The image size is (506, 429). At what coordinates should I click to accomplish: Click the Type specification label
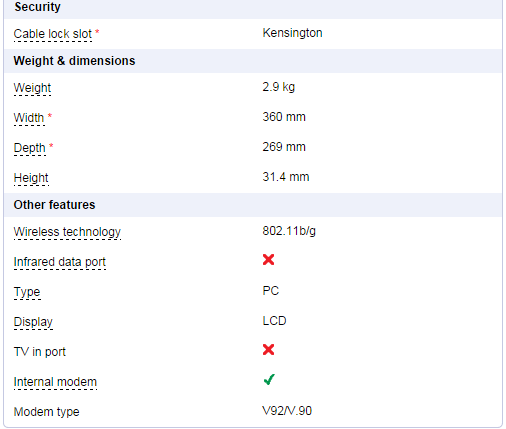click(x=27, y=292)
